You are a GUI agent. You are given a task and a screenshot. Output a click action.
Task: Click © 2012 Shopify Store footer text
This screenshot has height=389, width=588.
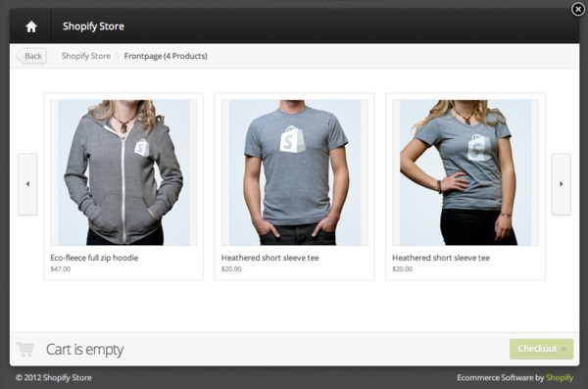54,378
